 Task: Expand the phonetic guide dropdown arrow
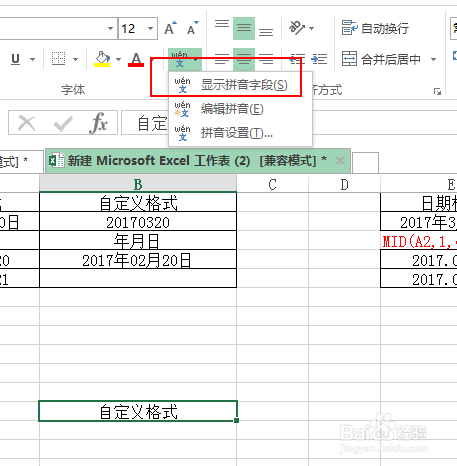click(195, 60)
